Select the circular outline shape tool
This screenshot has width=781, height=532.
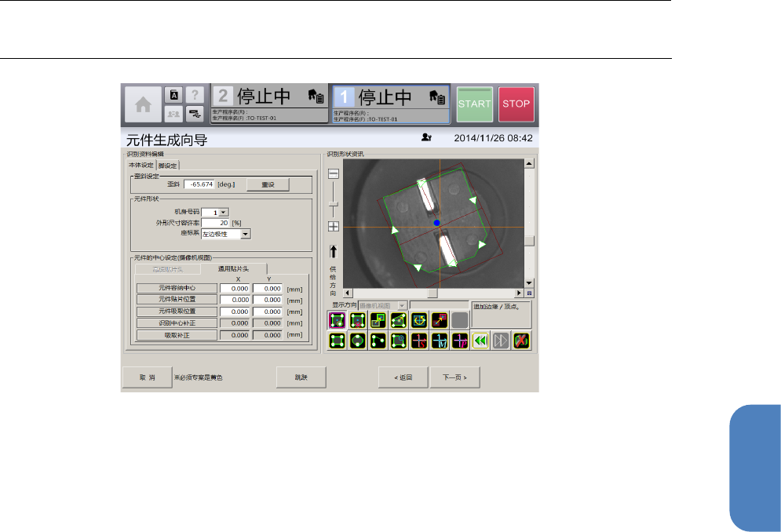pyautogui.click(x=358, y=341)
